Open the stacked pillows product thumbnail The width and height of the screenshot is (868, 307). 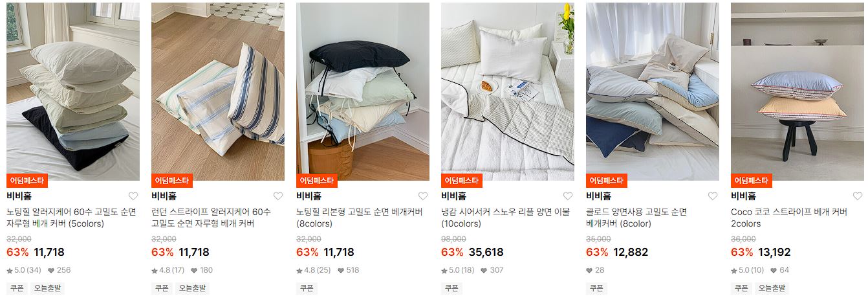(73, 91)
